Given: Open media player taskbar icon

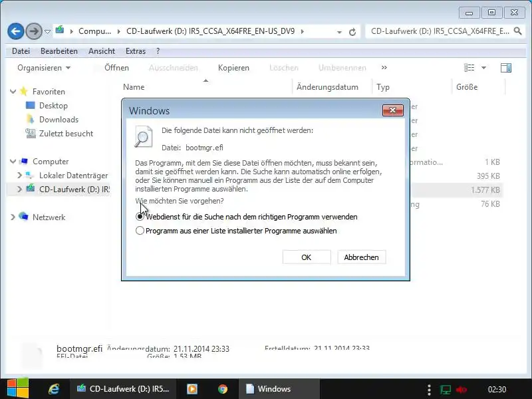Looking at the screenshot, I should [192, 389].
